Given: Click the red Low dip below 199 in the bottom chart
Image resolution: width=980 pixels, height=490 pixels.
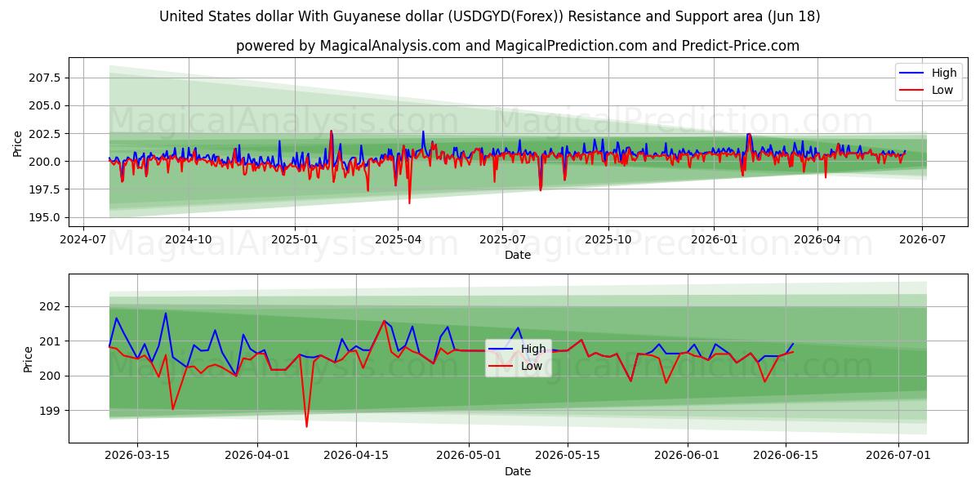Looking at the screenshot, I should [x=307, y=425].
